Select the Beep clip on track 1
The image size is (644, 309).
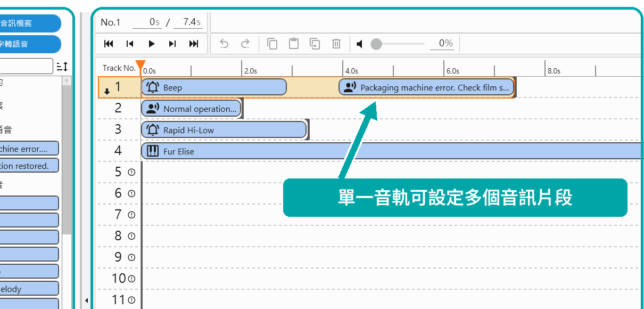tap(214, 87)
